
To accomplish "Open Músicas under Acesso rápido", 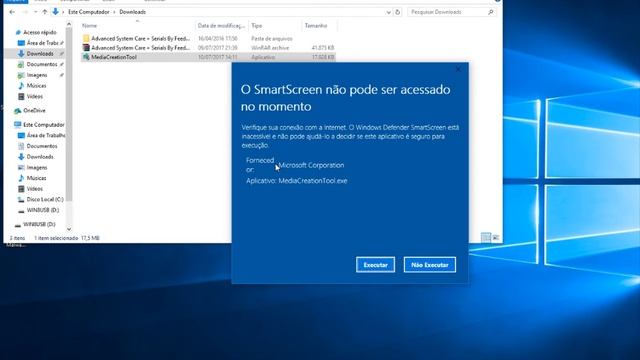I will coord(36,86).
